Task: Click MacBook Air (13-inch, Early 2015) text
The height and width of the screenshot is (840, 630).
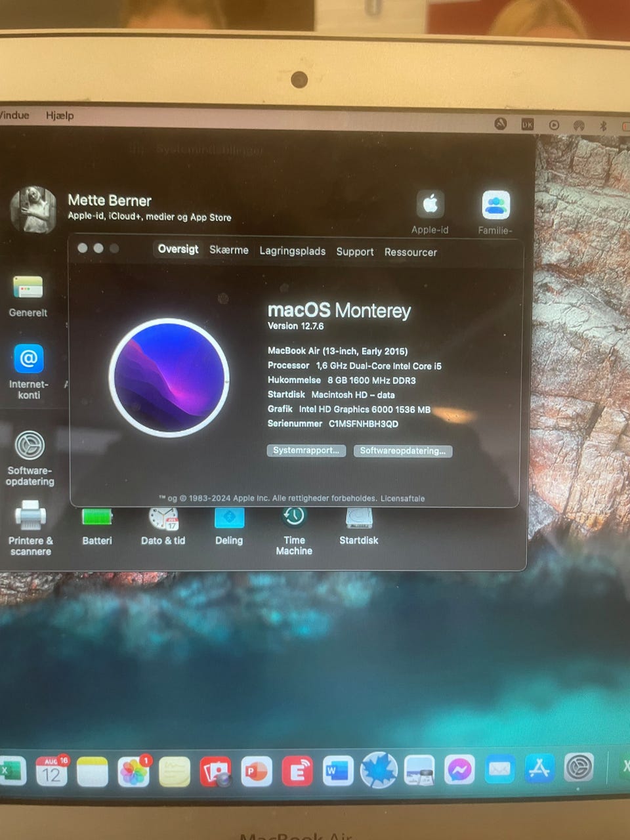Action: coord(337,351)
